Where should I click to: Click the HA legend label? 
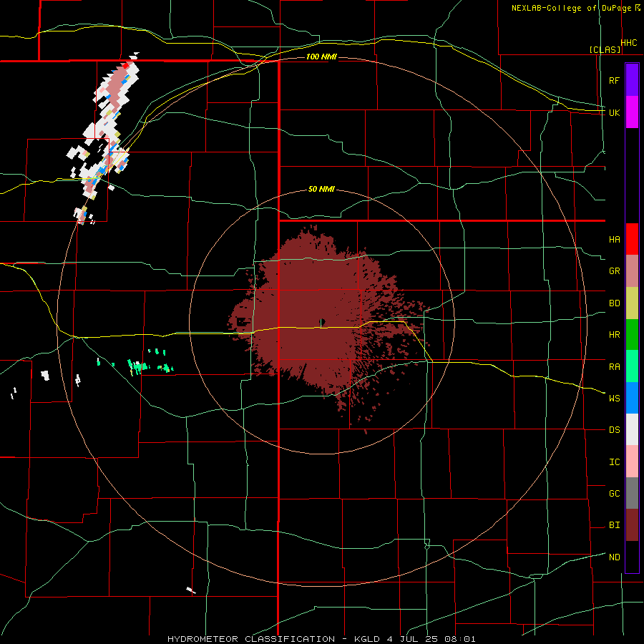click(x=614, y=240)
